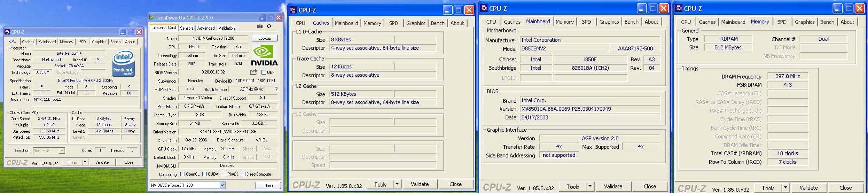Toggle the OpenCL computing checkbox
Image resolution: width=868 pixels, height=193 pixels.
click(x=182, y=174)
